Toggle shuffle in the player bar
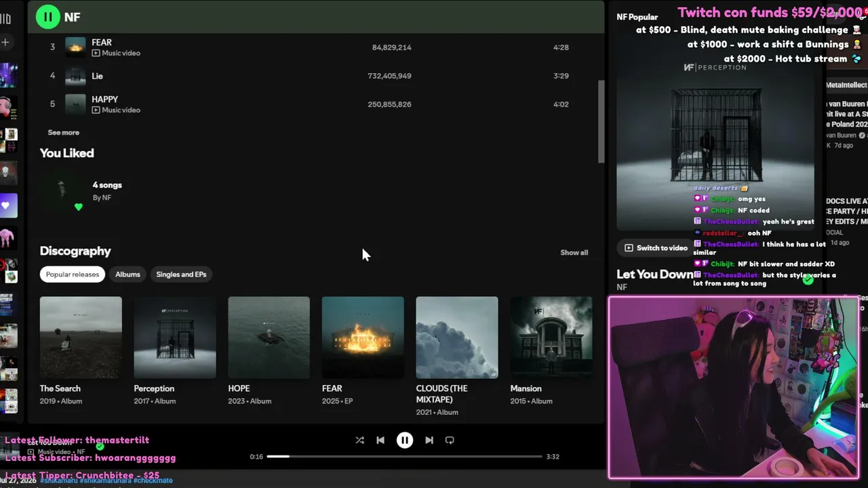This screenshot has width=868, height=488. click(x=359, y=440)
